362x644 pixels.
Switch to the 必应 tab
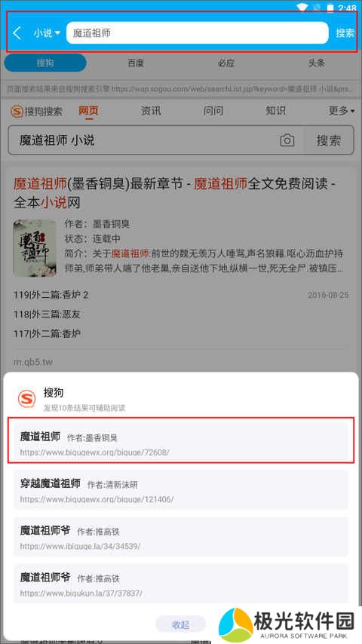[x=226, y=63]
